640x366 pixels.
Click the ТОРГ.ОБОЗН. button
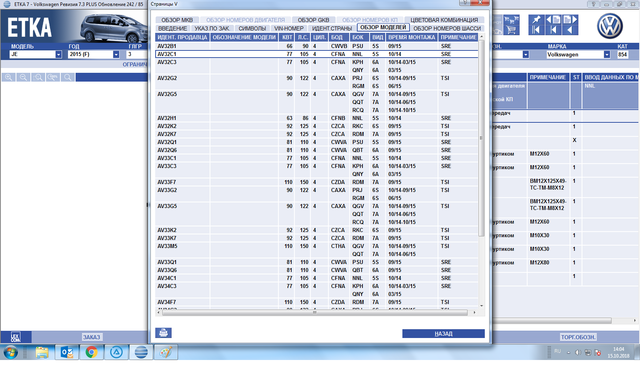578,337
